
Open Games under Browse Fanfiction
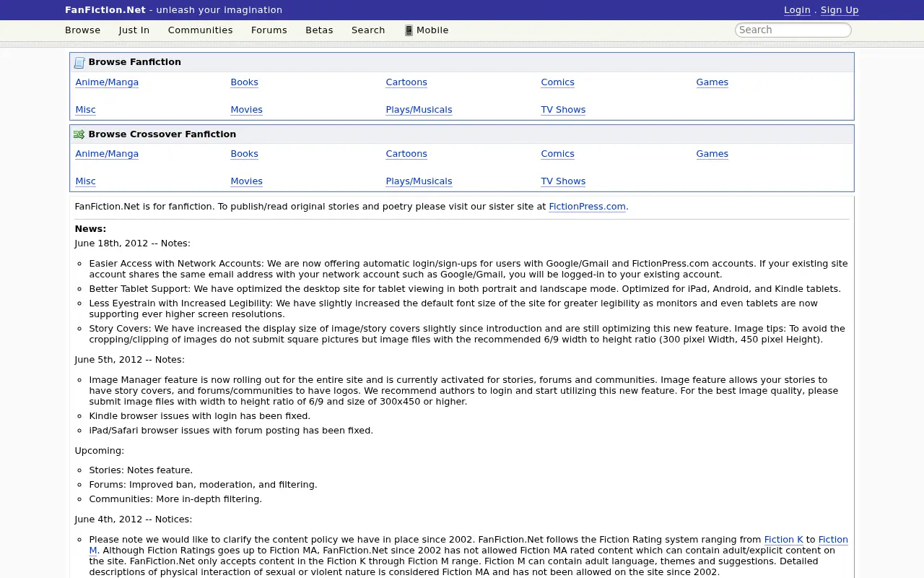[x=712, y=82]
